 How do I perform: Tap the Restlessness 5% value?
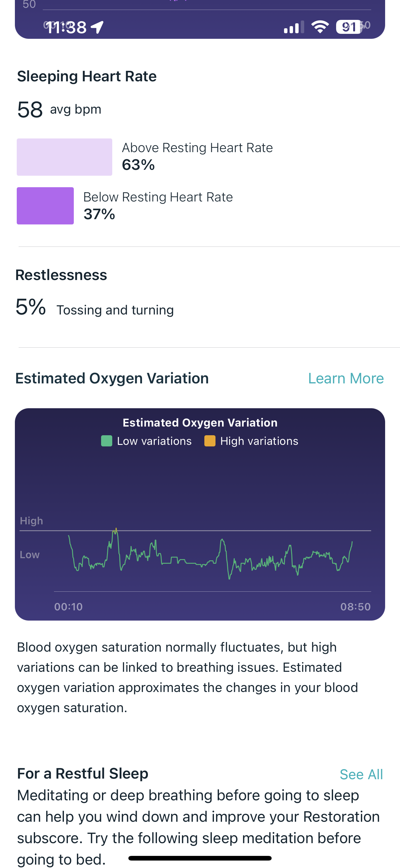coord(31,307)
